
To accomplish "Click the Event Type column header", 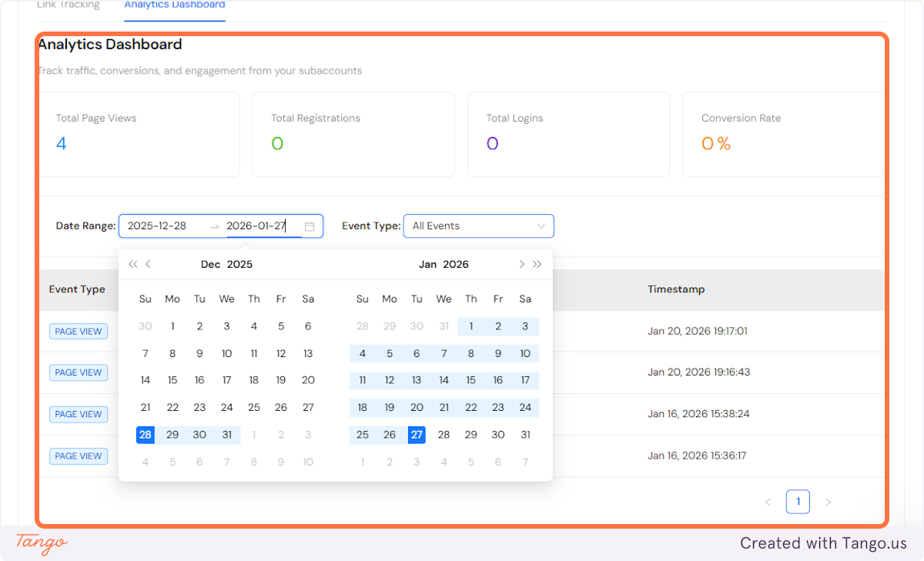I will (x=77, y=289).
